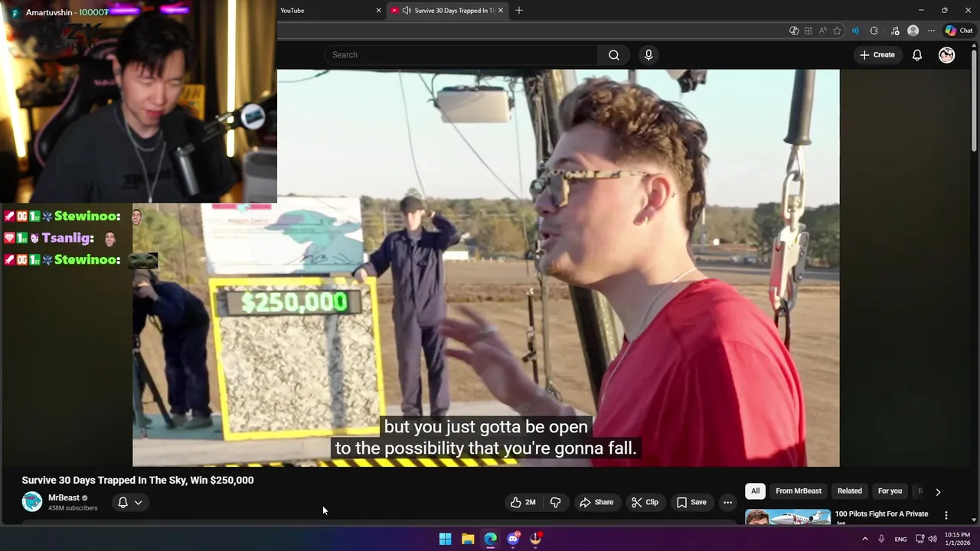Image resolution: width=980 pixels, height=551 pixels.
Task: Share the MrBeast video
Action: pos(596,502)
